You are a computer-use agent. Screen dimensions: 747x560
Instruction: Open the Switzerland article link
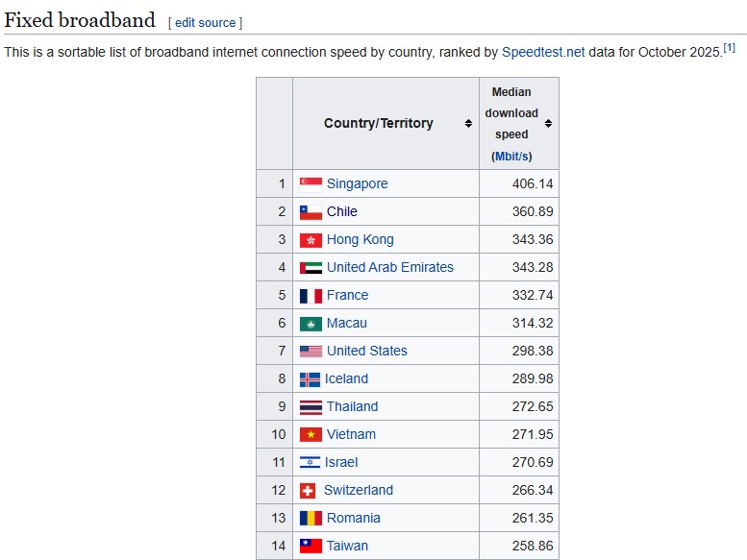359,490
